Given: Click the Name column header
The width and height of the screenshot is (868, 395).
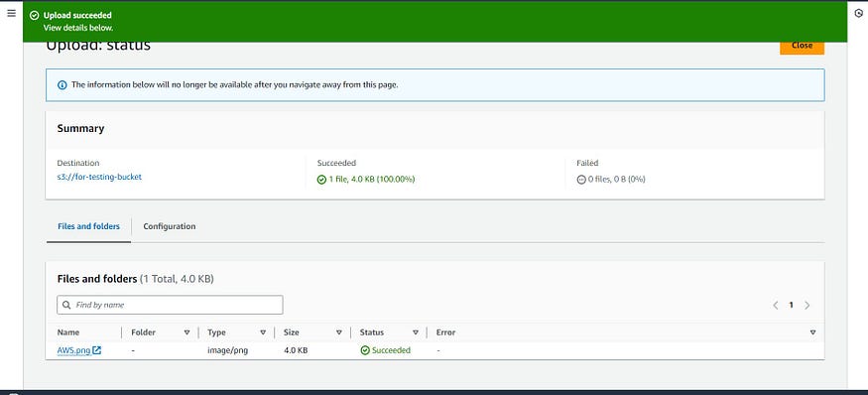Looking at the screenshot, I should 68,332.
